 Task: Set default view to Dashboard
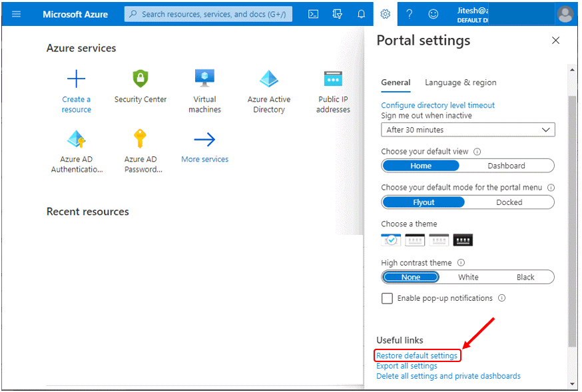point(506,166)
